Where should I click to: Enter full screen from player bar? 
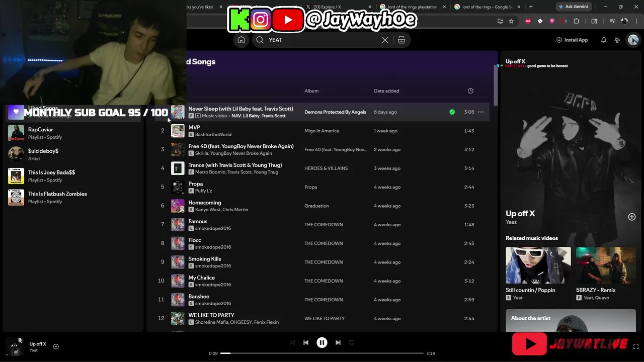[x=636, y=346]
